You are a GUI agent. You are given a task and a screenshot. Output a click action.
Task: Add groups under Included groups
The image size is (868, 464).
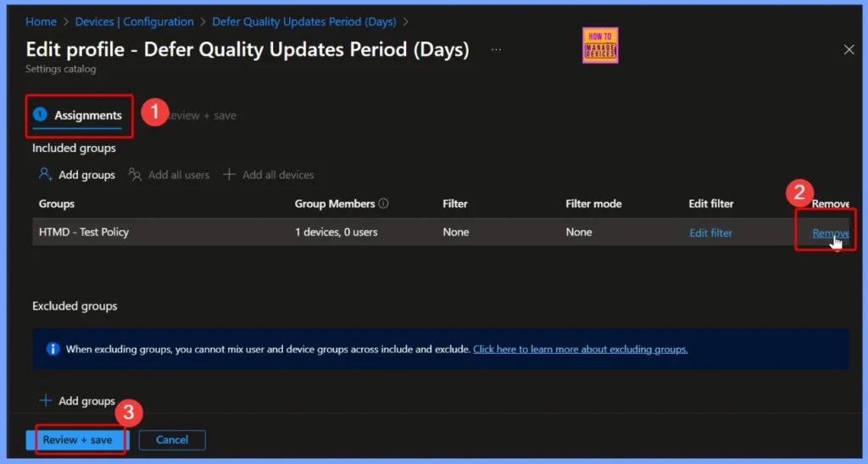click(x=77, y=175)
